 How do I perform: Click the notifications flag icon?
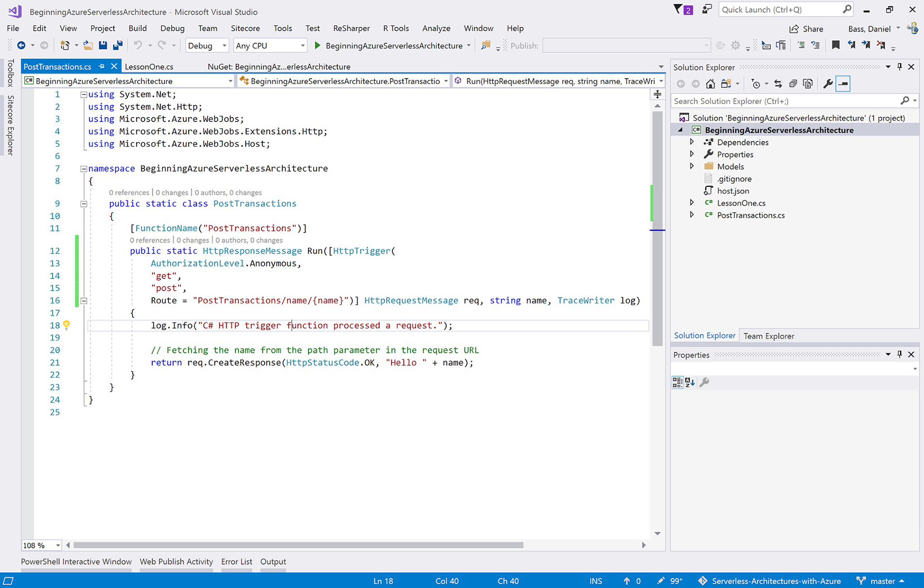[x=677, y=9]
